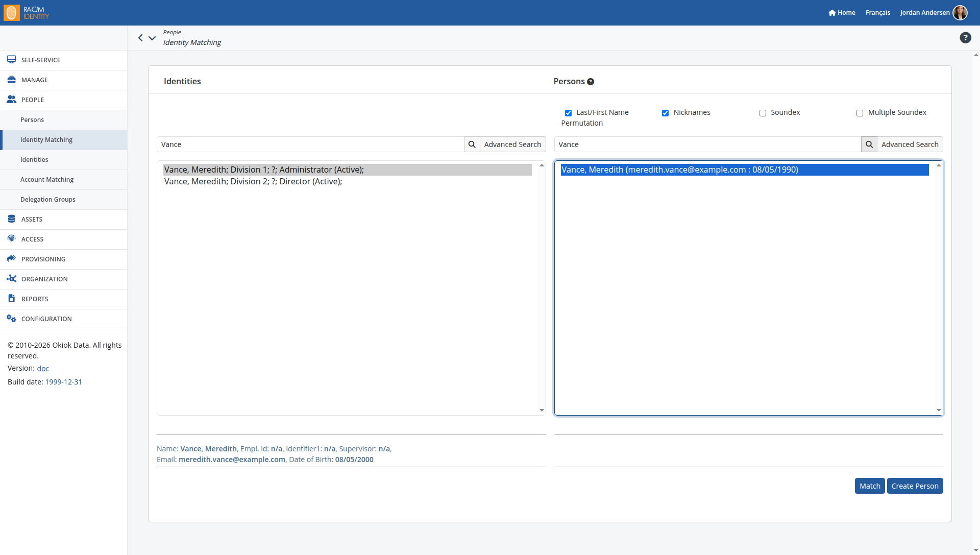Screen dimensions: 980x555
Task: Click the Identities list scroll down arrow
Action: (x=542, y=410)
